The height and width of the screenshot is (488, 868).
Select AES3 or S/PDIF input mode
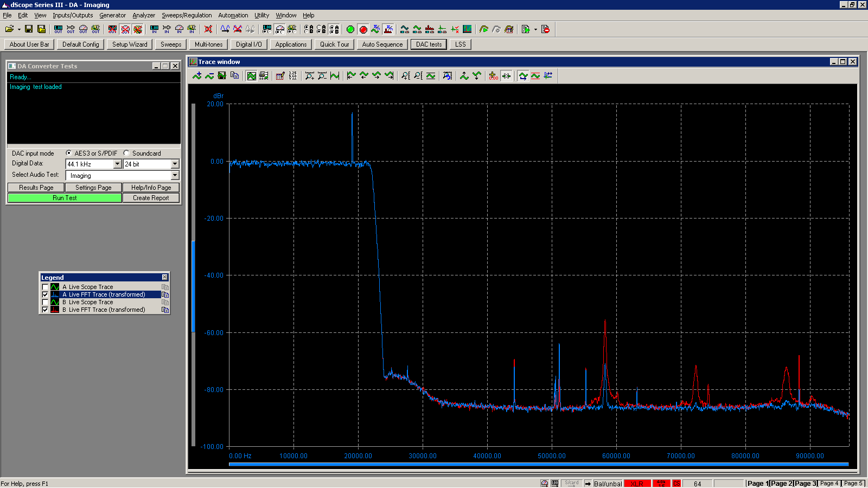[x=69, y=153]
